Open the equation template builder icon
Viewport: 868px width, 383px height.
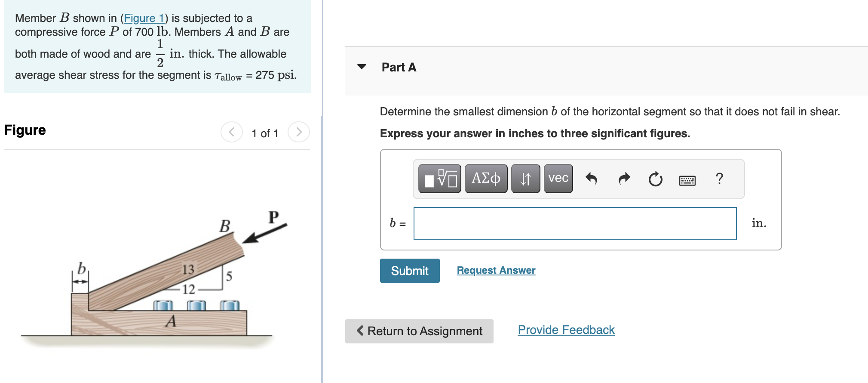(x=439, y=179)
